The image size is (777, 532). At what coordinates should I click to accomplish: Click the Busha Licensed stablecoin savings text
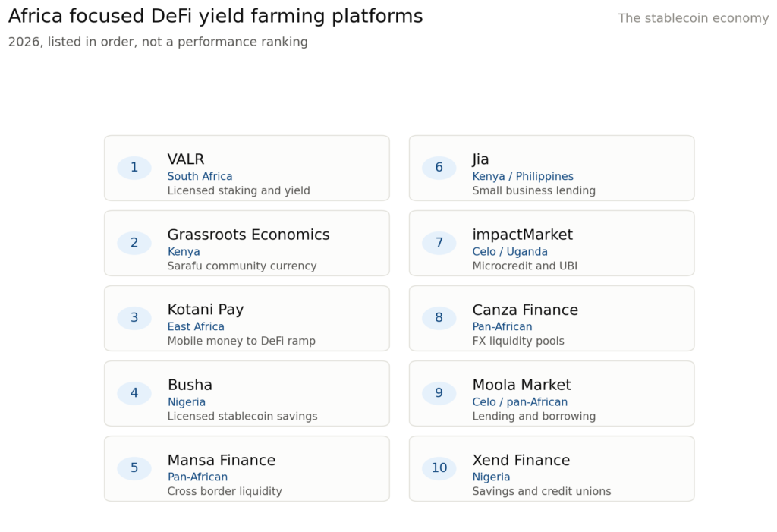tap(242, 417)
